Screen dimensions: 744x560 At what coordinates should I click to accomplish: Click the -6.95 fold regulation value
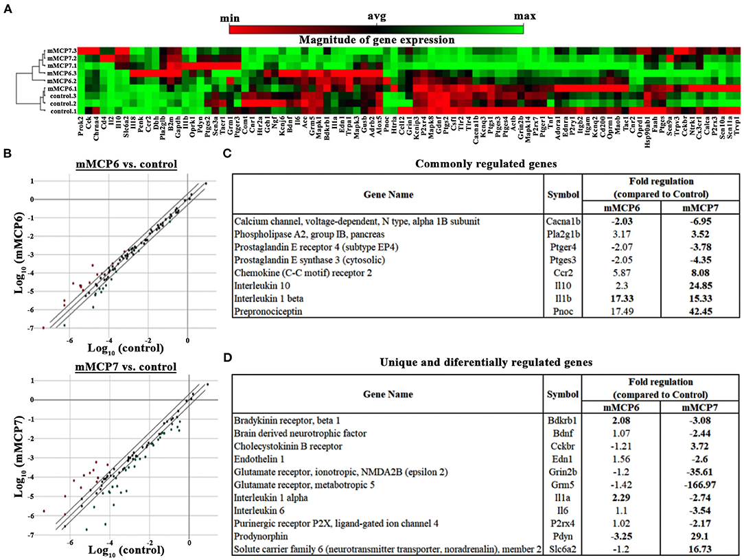pos(700,222)
